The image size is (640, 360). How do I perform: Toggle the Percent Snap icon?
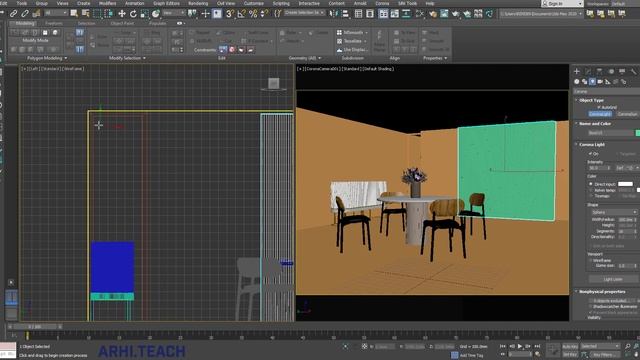pyautogui.click(x=253, y=13)
